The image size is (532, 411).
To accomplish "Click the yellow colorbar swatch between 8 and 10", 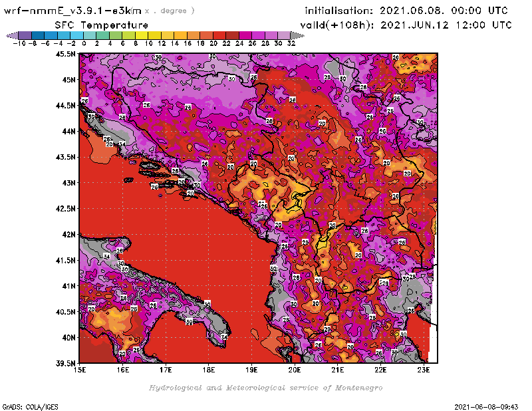I will [142, 35].
